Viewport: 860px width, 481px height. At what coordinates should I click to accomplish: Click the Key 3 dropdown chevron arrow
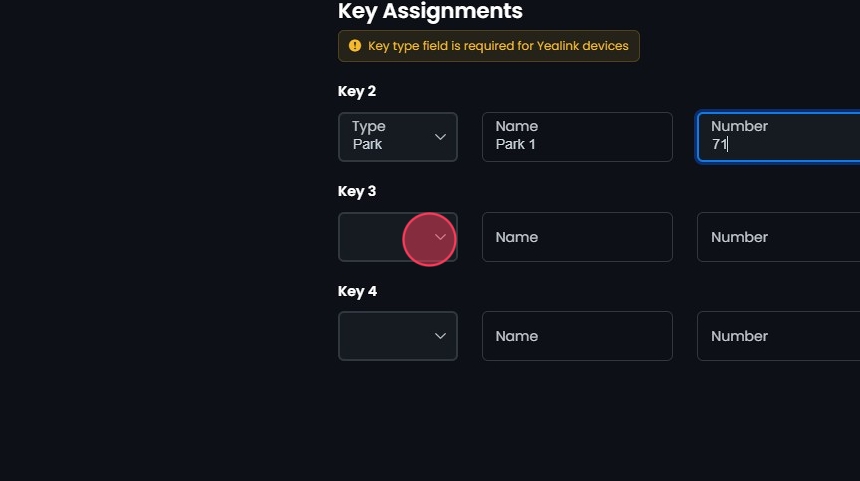pyautogui.click(x=440, y=237)
